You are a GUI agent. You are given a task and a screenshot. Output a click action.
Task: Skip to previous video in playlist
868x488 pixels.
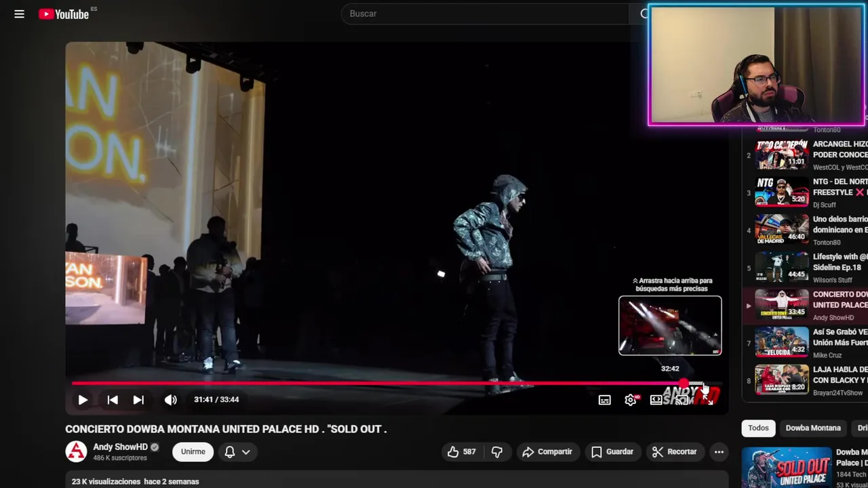(113, 400)
